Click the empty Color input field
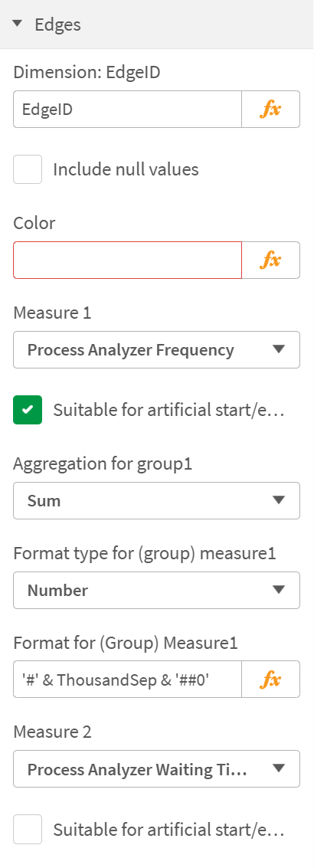 pyautogui.click(x=127, y=260)
